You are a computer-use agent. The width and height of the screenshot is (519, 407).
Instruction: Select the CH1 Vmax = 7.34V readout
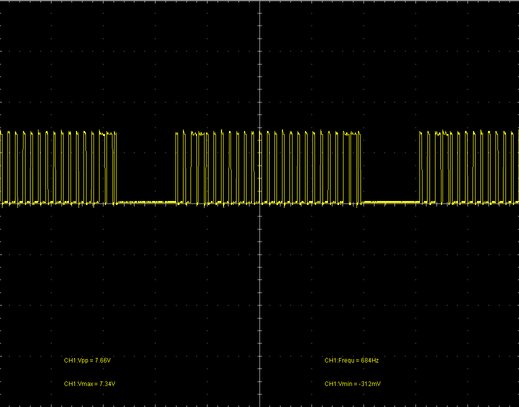(x=89, y=384)
